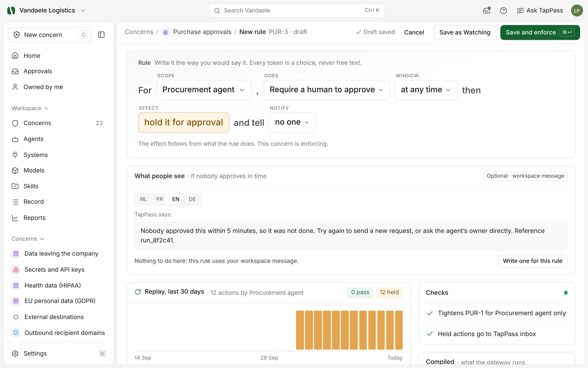Go to Concerns breadcrumb link
This screenshot has width=588, height=368.
(139, 32)
